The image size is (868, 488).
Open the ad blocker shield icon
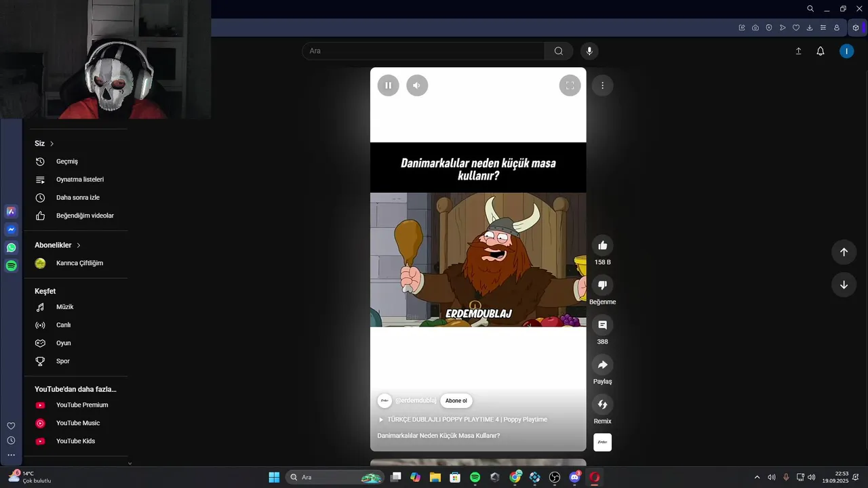pos(769,28)
